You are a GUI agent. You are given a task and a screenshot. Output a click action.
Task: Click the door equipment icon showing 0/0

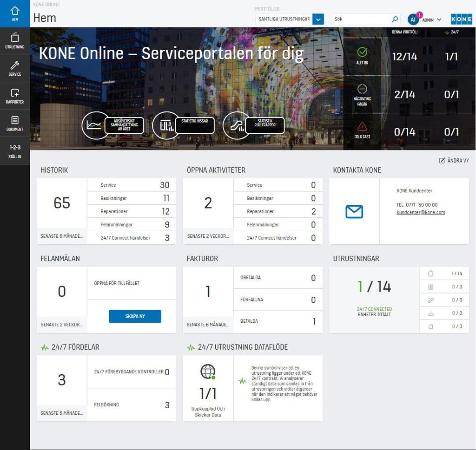click(430, 287)
